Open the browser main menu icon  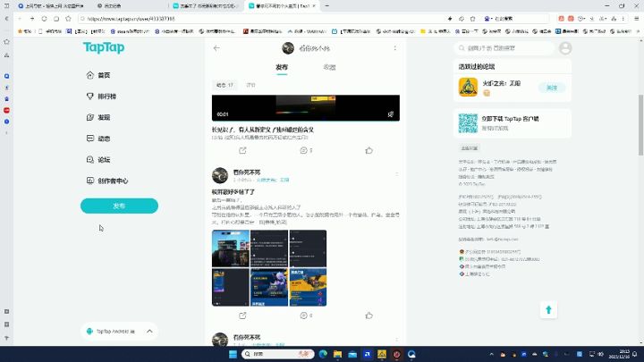point(636,19)
